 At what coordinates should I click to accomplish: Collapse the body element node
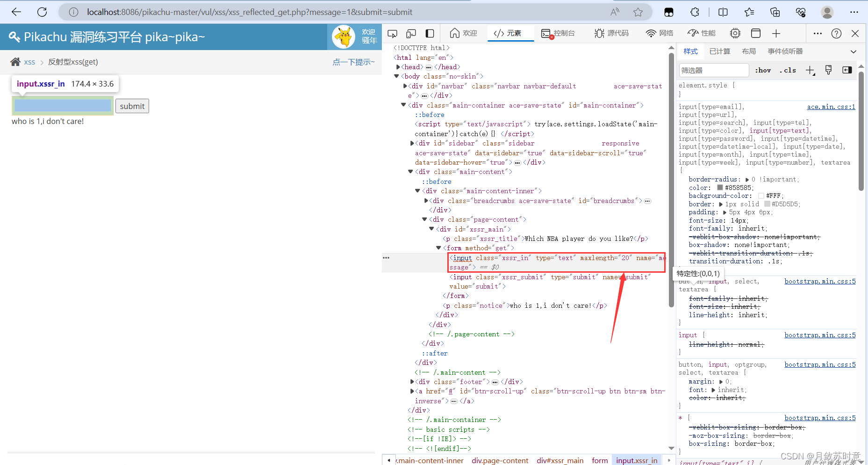[x=397, y=76]
